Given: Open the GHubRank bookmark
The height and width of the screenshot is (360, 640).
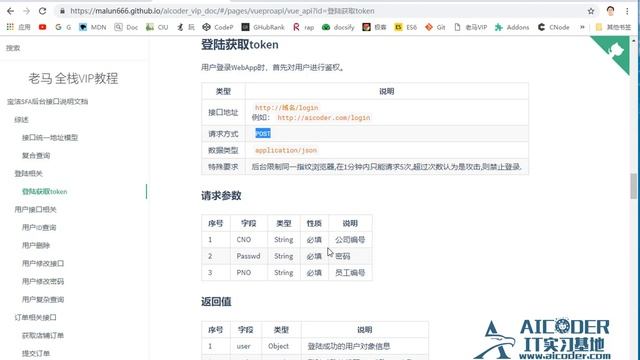Looking at the screenshot, I should pos(263,27).
